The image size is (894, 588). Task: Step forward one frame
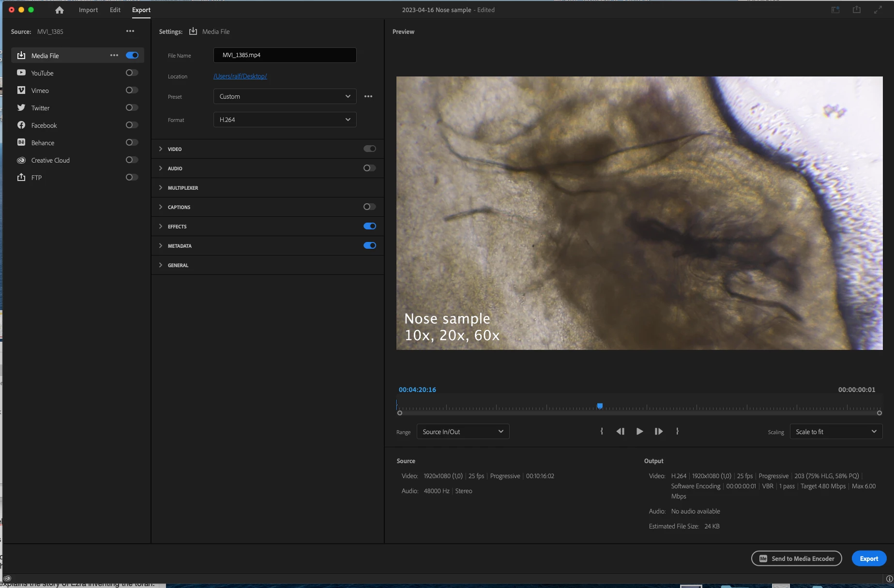[659, 431]
